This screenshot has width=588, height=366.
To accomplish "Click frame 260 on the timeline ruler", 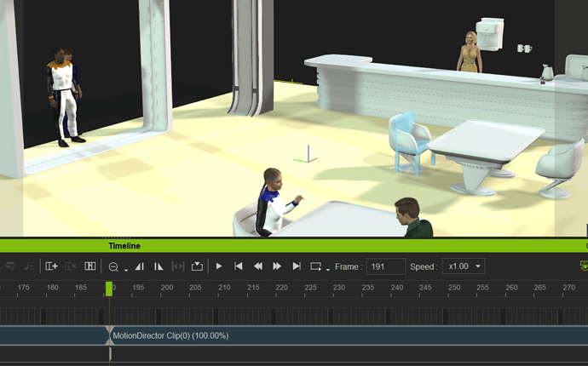I will coord(511,288).
